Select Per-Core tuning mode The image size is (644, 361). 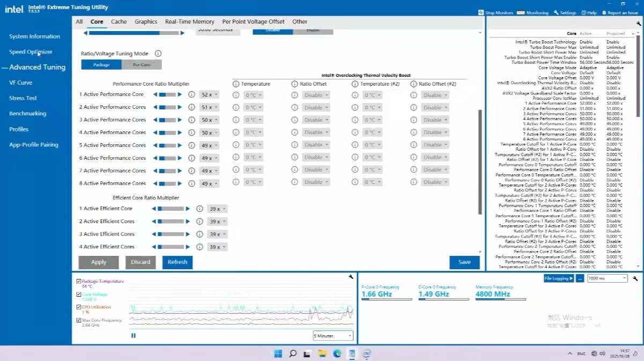coord(141,65)
